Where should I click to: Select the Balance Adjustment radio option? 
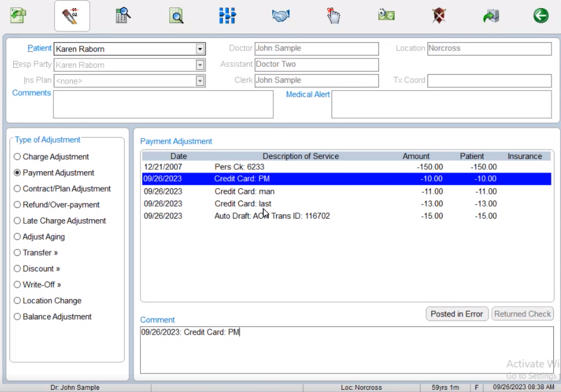tap(17, 317)
